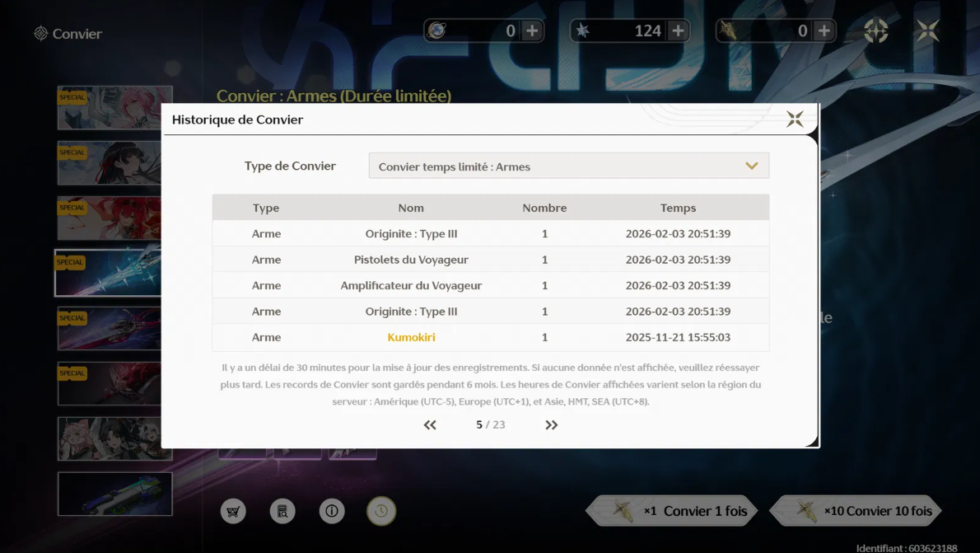Click the 5 / 23 page indicator
This screenshot has height=553, width=980.
pos(491,424)
